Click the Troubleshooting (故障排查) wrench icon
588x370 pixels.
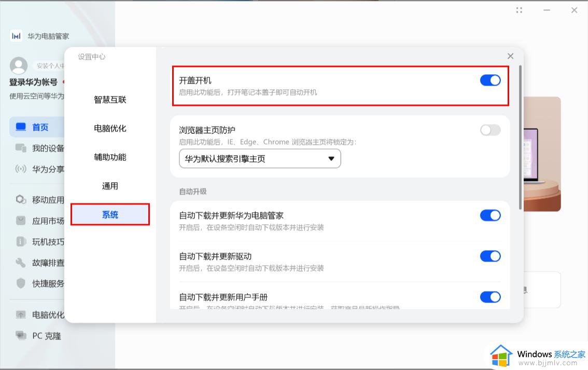click(x=21, y=262)
